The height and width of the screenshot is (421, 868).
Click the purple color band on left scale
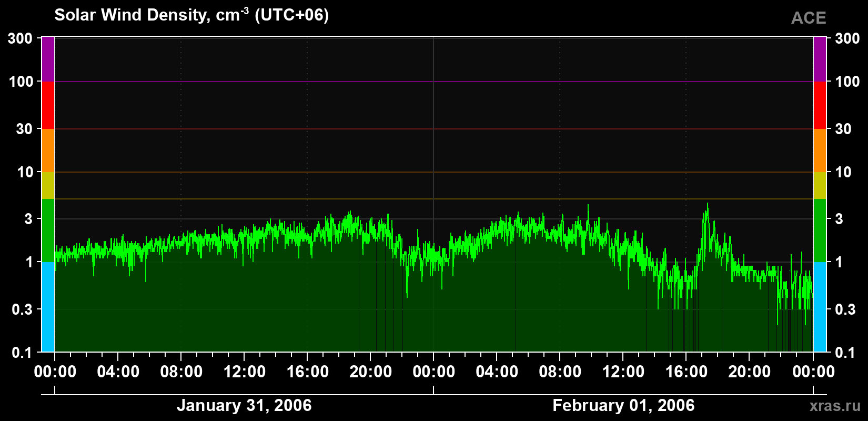48,59
